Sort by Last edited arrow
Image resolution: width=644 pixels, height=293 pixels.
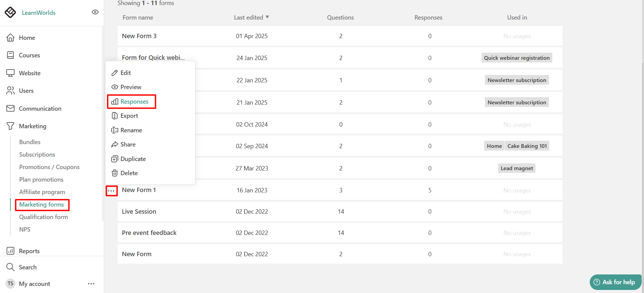pos(267,17)
